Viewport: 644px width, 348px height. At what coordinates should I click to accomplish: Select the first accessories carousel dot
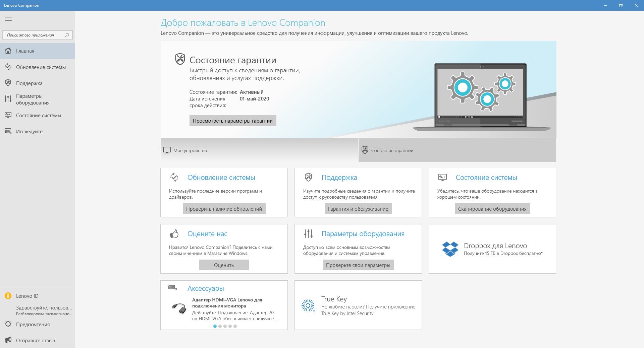215,326
